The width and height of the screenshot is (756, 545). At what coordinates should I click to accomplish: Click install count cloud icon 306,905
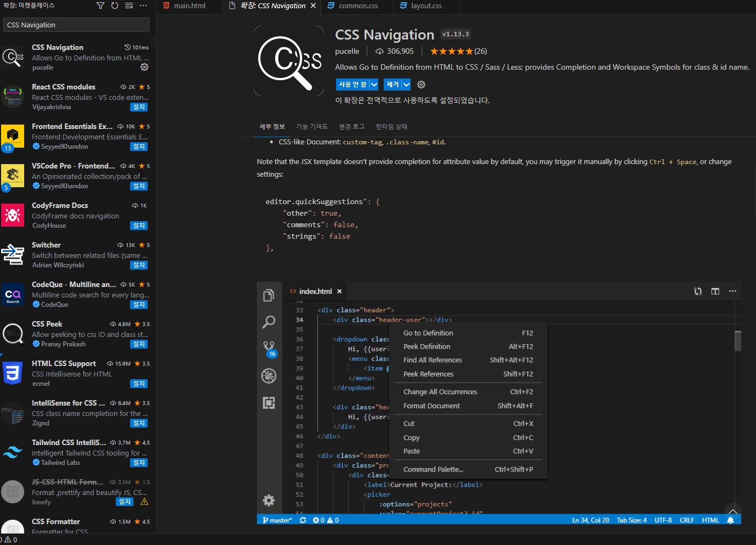pos(379,51)
